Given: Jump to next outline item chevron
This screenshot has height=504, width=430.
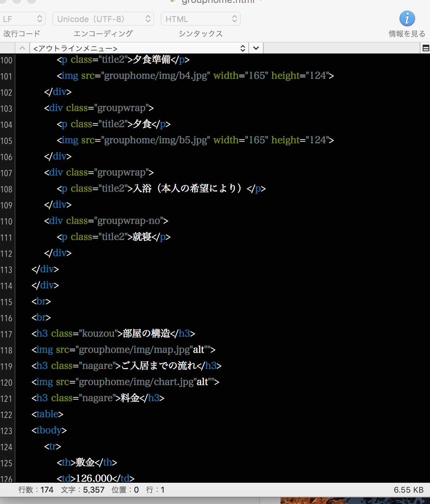Looking at the screenshot, I should point(256,48).
